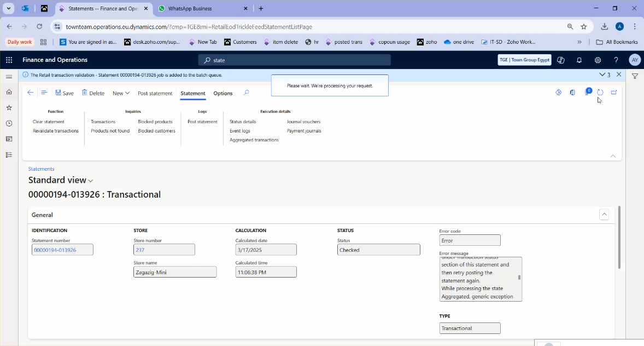This screenshot has width=644, height=346.
Task: Open the Help question mark icon
Action: [x=616, y=60]
